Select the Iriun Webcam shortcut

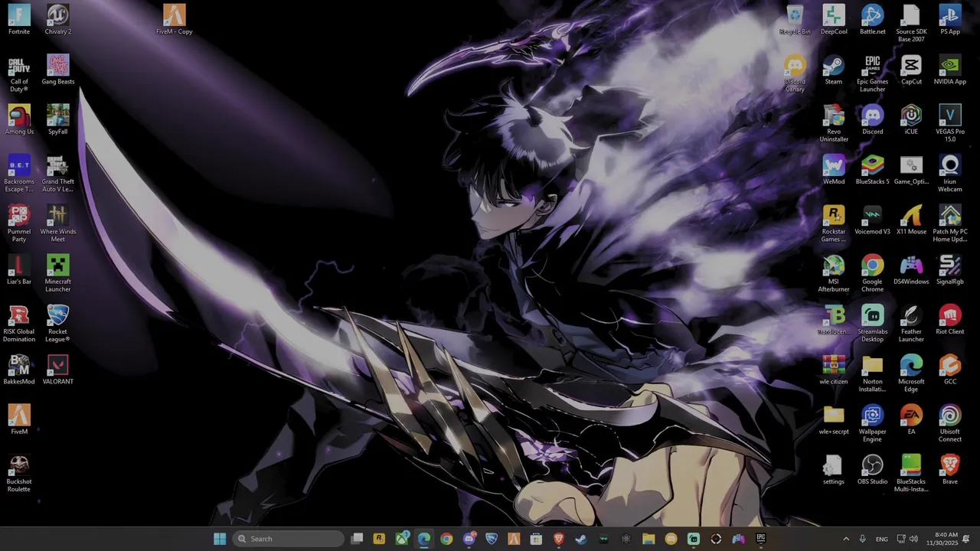click(950, 174)
